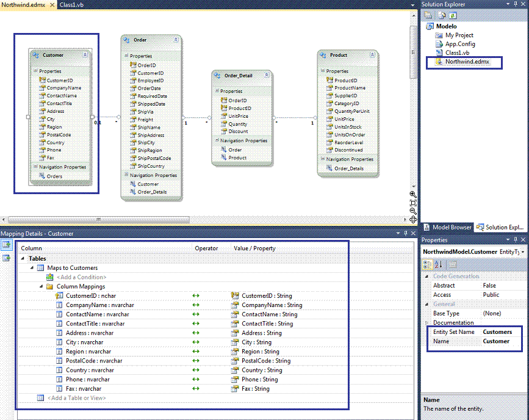
Task: Select Northwind.edmx in Solution Explorer
Action: point(467,62)
